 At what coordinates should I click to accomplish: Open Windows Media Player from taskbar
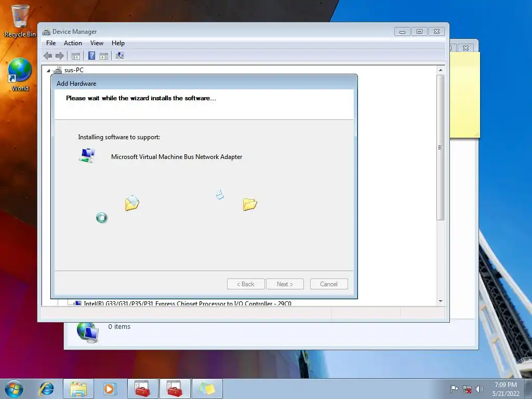click(x=110, y=389)
